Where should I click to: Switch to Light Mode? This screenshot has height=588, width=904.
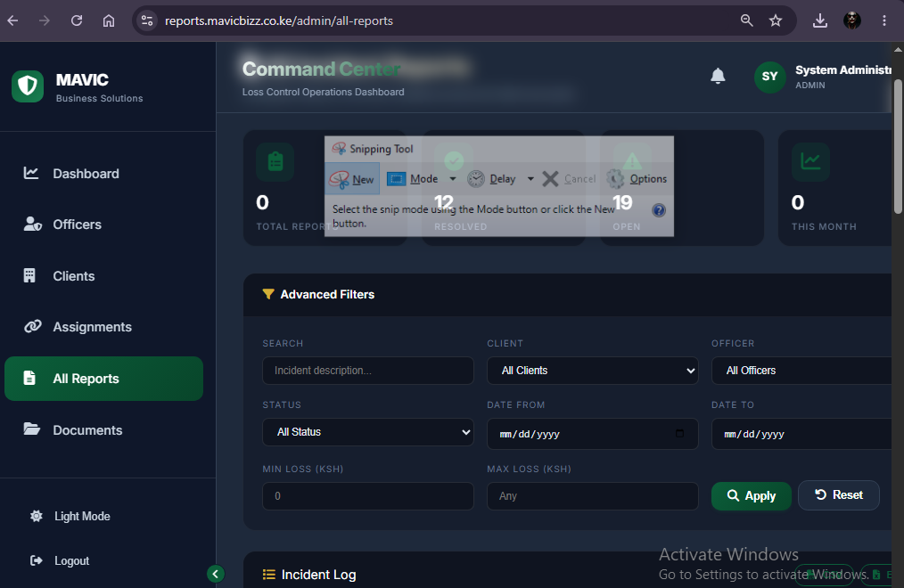(x=70, y=516)
